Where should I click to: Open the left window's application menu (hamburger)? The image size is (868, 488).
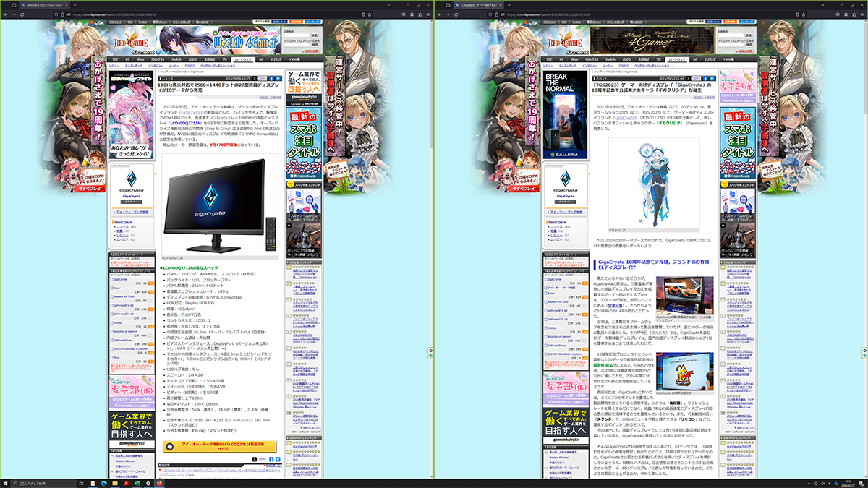427,14
